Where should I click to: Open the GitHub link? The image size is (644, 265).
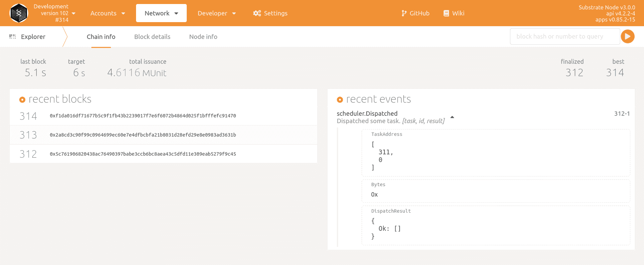click(x=419, y=13)
